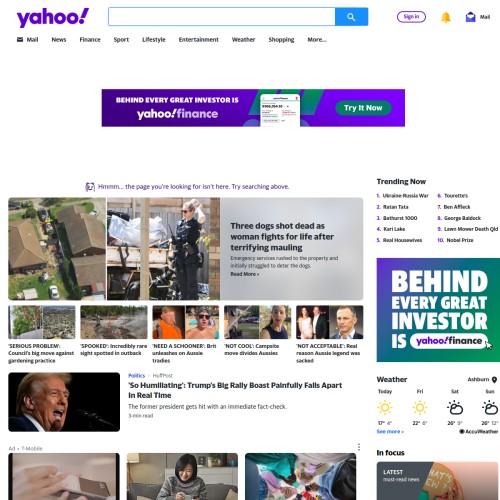Click the blue search magnifier button
Image resolution: width=500 pixels, height=500 pixels.
click(351, 17)
